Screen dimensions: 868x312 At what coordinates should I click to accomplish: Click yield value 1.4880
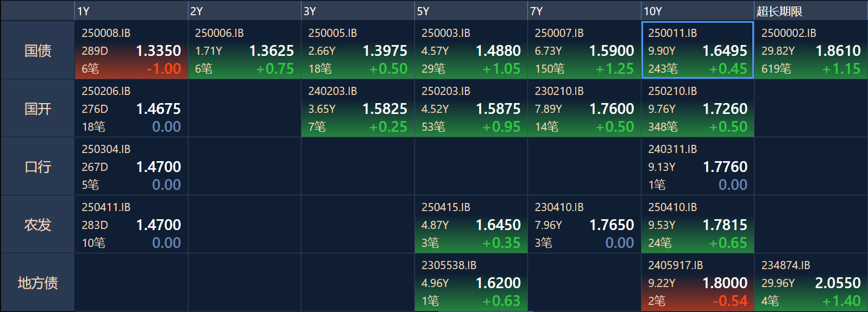[x=498, y=51]
